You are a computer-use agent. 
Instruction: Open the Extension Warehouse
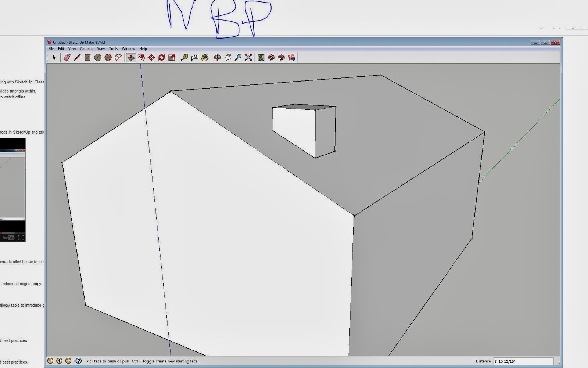pos(282,58)
